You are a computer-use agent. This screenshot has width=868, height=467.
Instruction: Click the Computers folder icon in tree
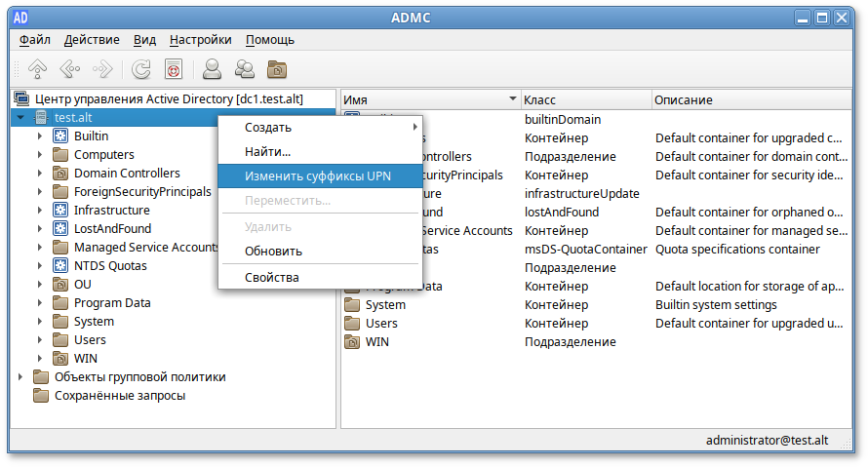click(60, 154)
